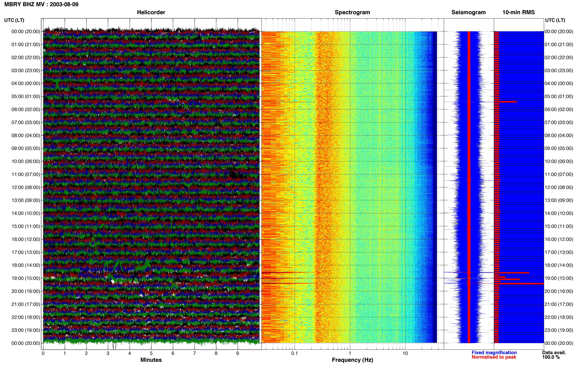Click left-axis time label 07:00 (03:00)
Viewport: 588px width, 368px height.
pos(26,122)
